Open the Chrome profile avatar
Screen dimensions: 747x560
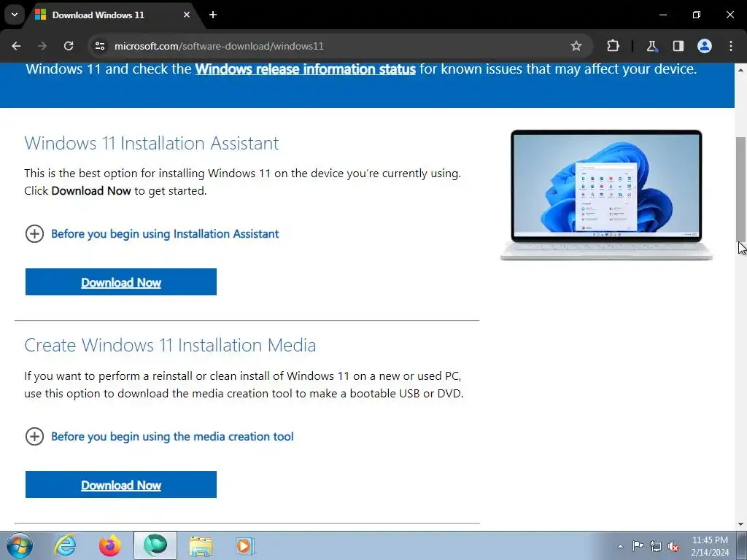(x=705, y=46)
